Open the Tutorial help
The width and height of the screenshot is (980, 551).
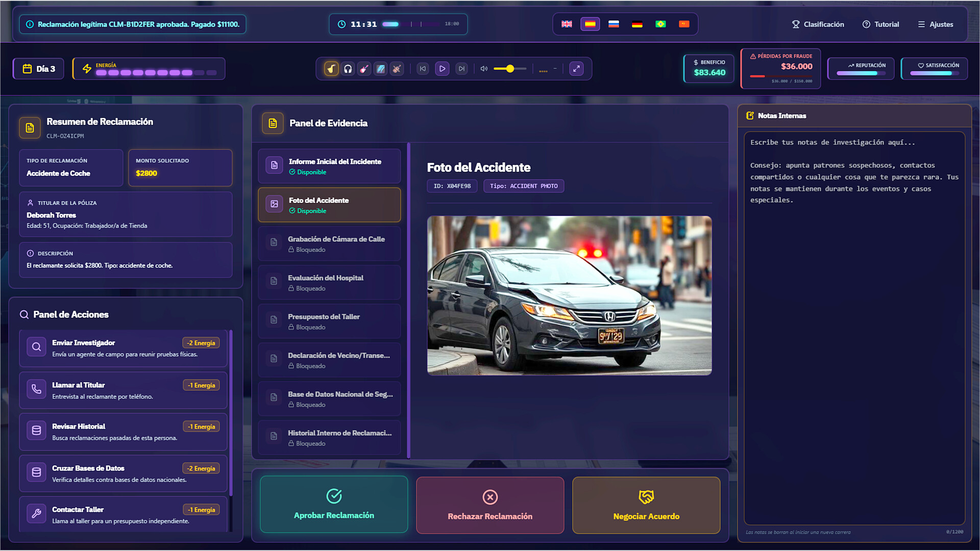[x=880, y=24]
